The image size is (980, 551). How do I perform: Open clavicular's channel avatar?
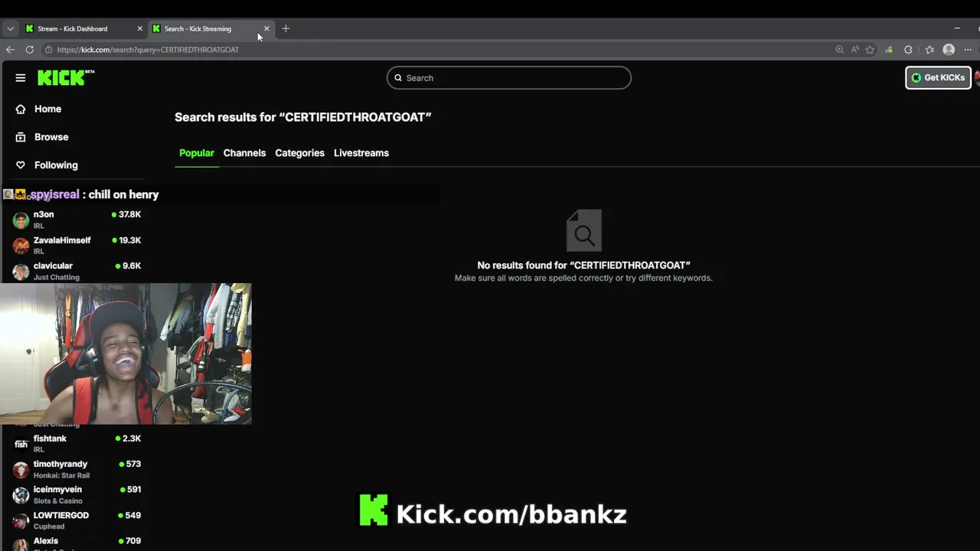point(21,272)
